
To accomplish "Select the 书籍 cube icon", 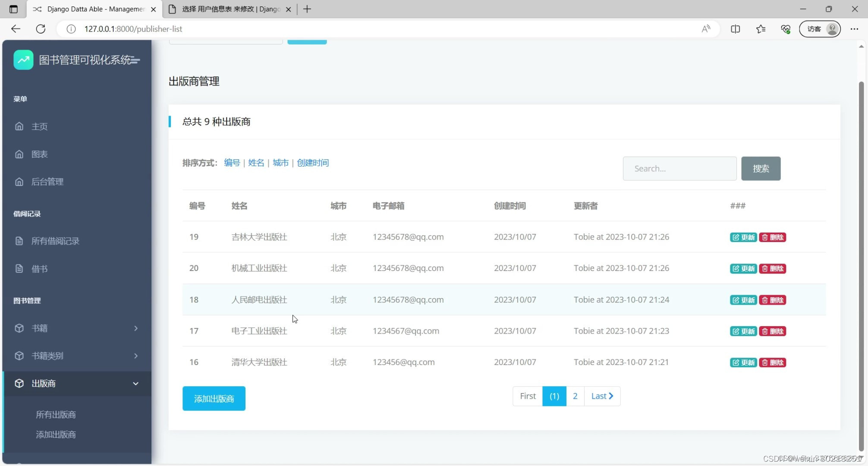I will click(x=19, y=328).
